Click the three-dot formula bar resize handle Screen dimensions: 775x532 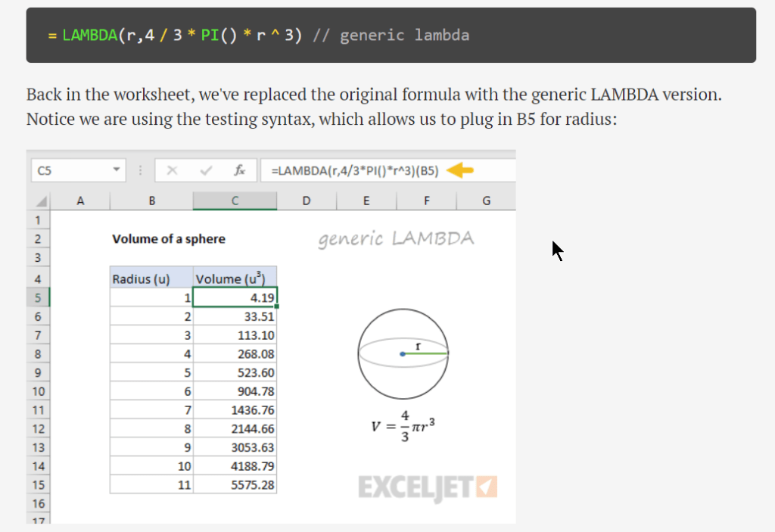[x=140, y=171]
